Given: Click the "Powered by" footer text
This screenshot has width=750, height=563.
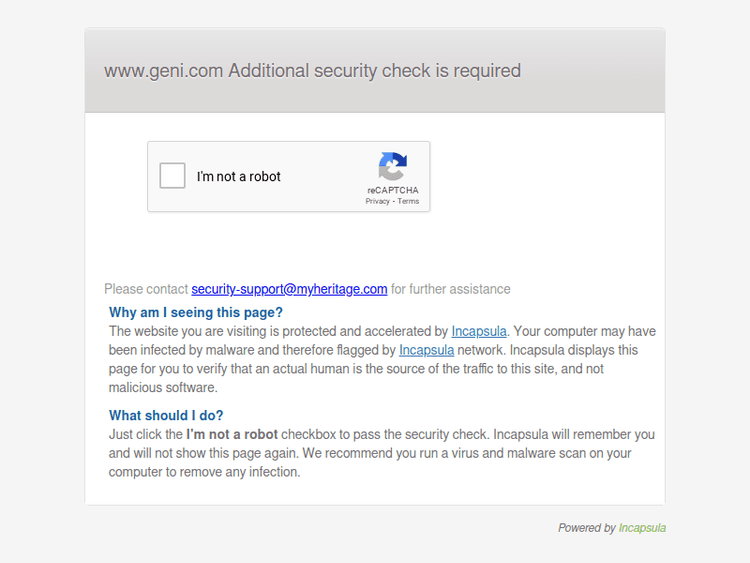Looking at the screenshot, I should 587,528.
